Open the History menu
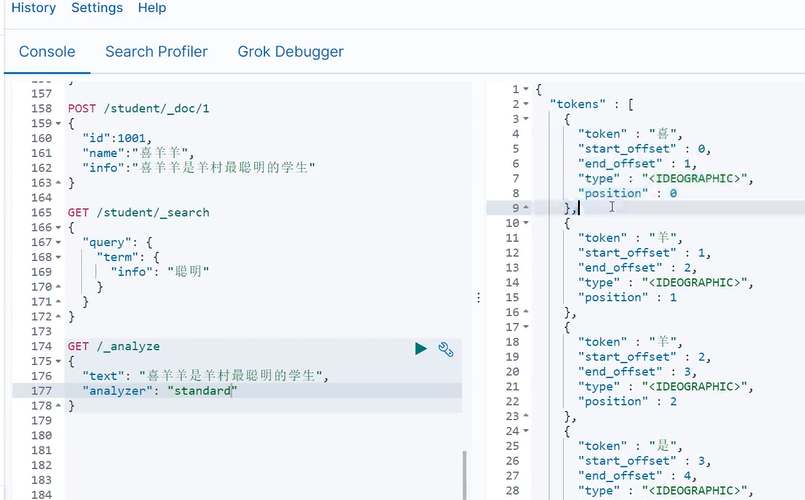The width and height of the screenshot is (805, 500). point(33,8)
